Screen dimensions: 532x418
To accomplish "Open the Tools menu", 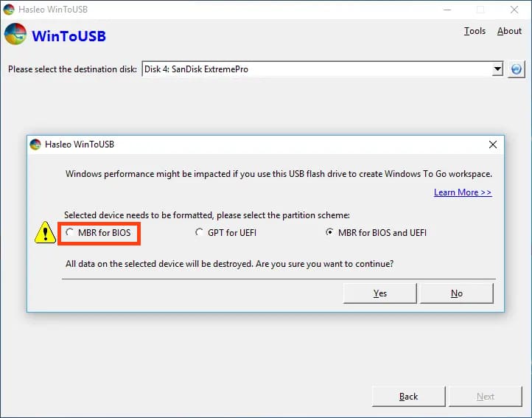I will tap(475, 31).
